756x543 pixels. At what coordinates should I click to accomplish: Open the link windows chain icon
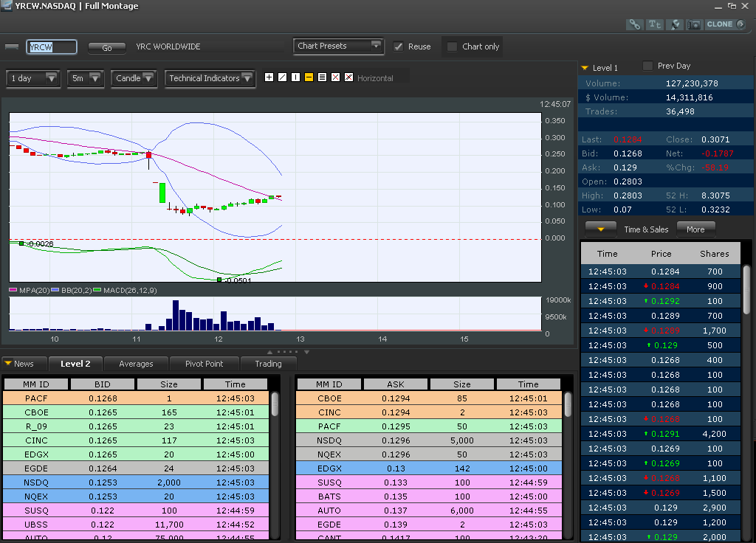pyautogui.click(x=634, y=24)
